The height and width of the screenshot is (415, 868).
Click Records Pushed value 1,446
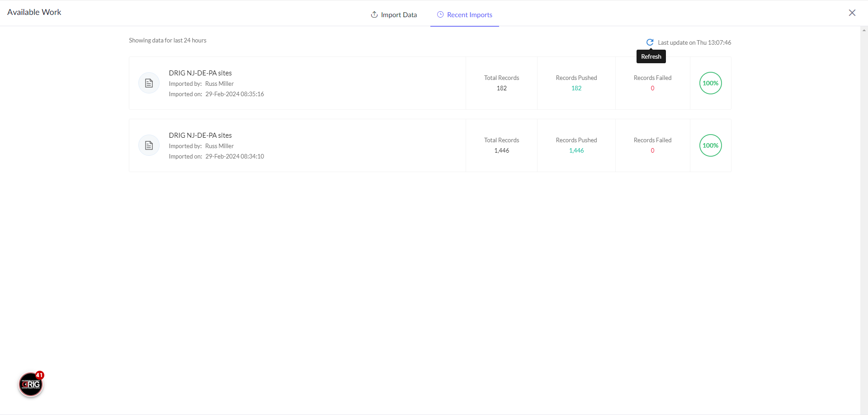point(576,150)
